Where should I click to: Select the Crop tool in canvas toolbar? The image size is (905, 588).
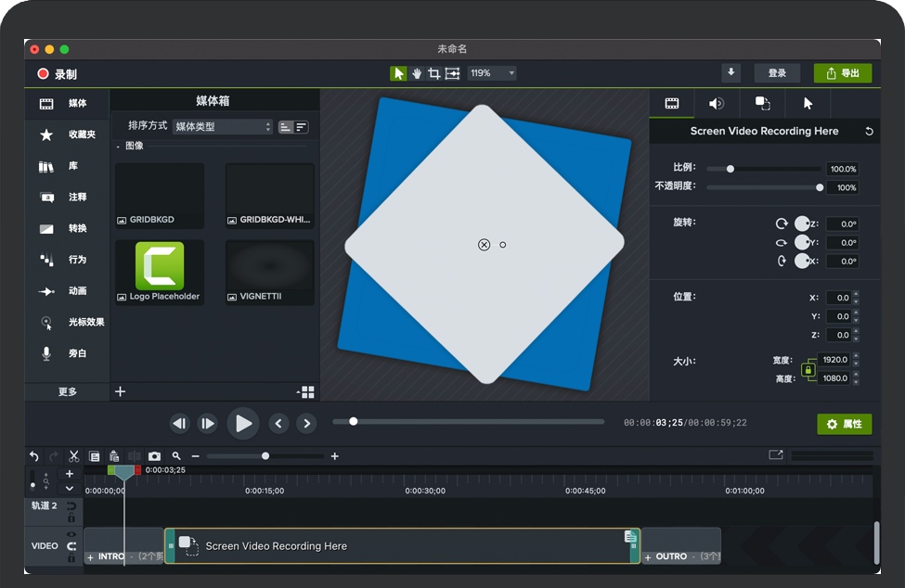click(434, 73)
